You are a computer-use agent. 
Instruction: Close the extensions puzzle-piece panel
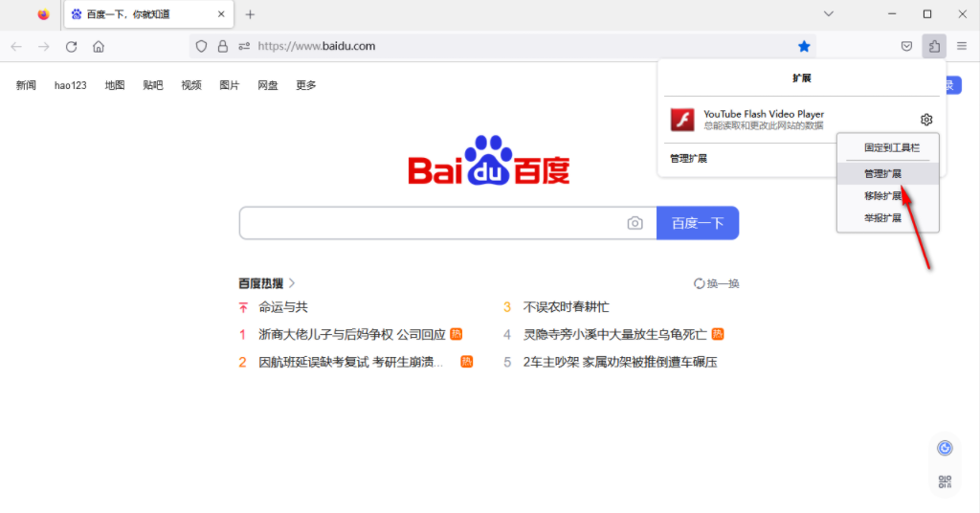coord(934,46)
